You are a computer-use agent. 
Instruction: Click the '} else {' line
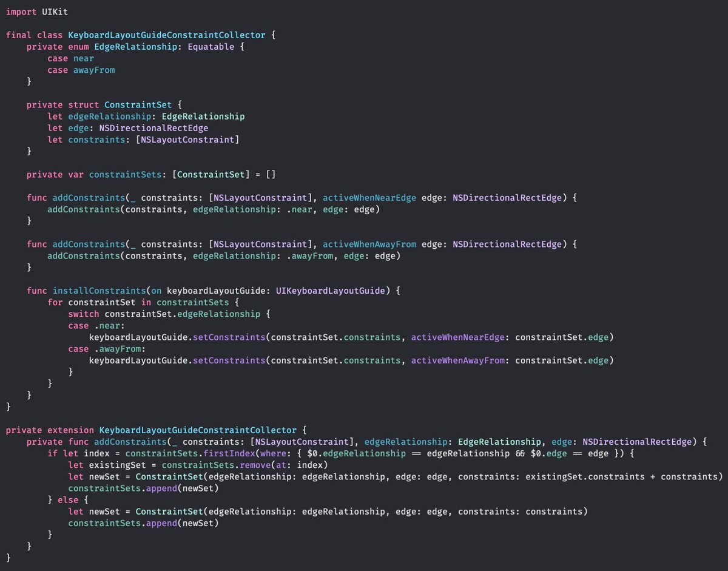point(69,499)
